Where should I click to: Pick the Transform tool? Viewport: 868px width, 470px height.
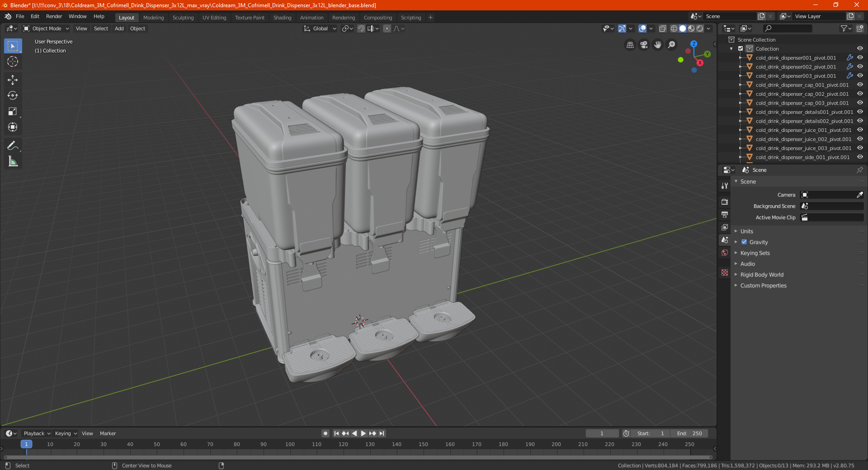coord(13,127)
